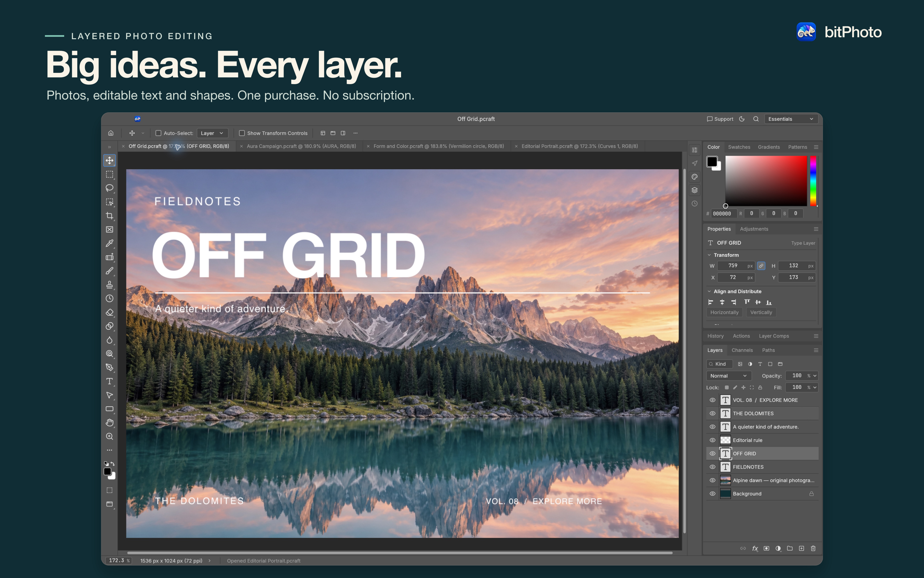The width and height of the screenshot is (924, 578).
Task: Activate the Hand tool
Action: coord(110,422)
